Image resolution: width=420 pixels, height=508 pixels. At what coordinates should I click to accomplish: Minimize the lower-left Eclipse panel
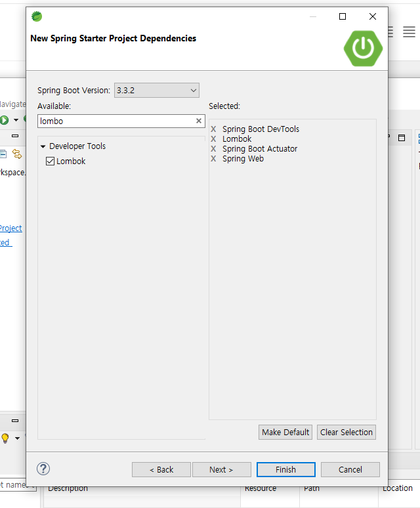[x=15, y=421]
